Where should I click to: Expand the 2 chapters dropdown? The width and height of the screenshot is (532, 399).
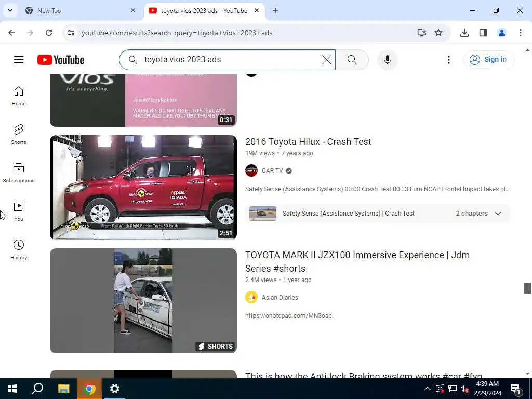[x=478, y=214]
